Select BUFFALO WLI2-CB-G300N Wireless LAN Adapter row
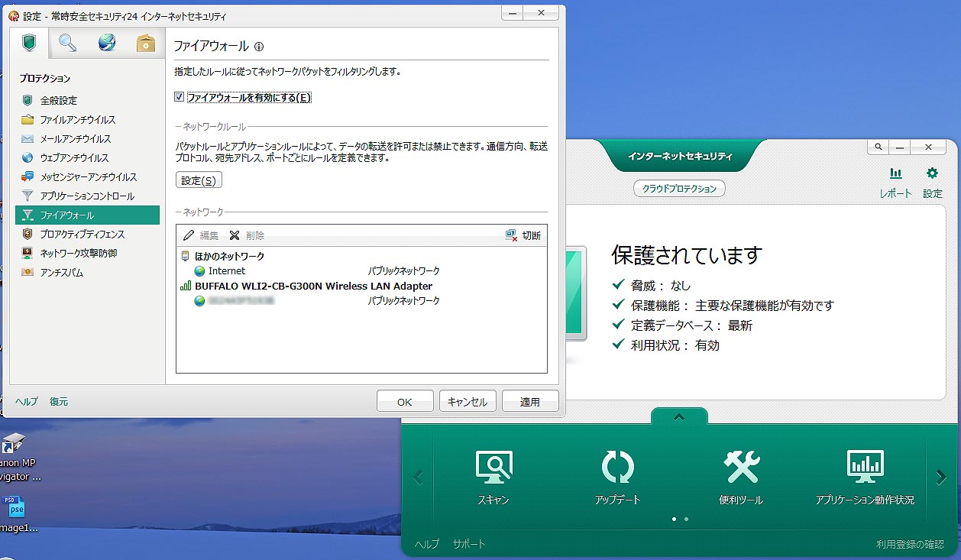Screen dimensions: 961x560 (x=361, y=286)
